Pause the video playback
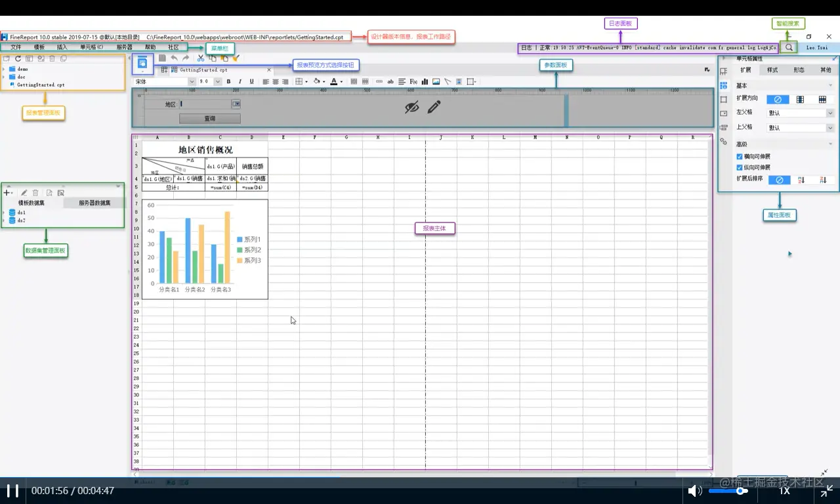 coord(12,490)
